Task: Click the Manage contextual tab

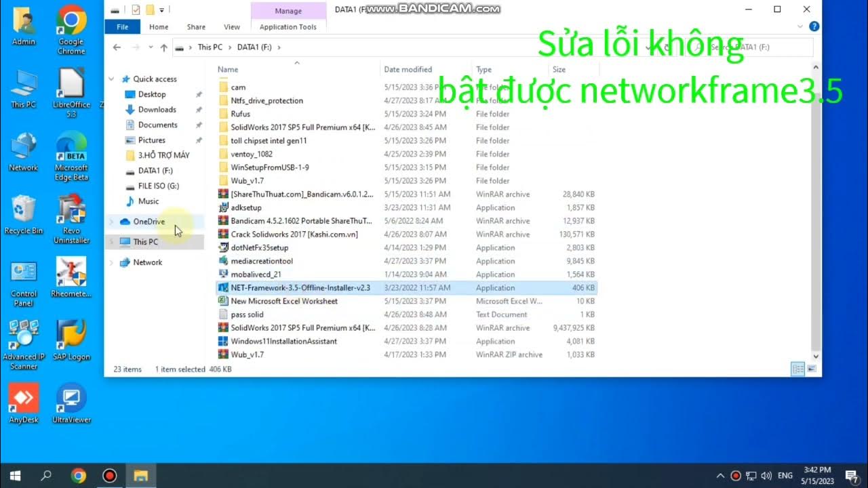Action: (288, 11)
